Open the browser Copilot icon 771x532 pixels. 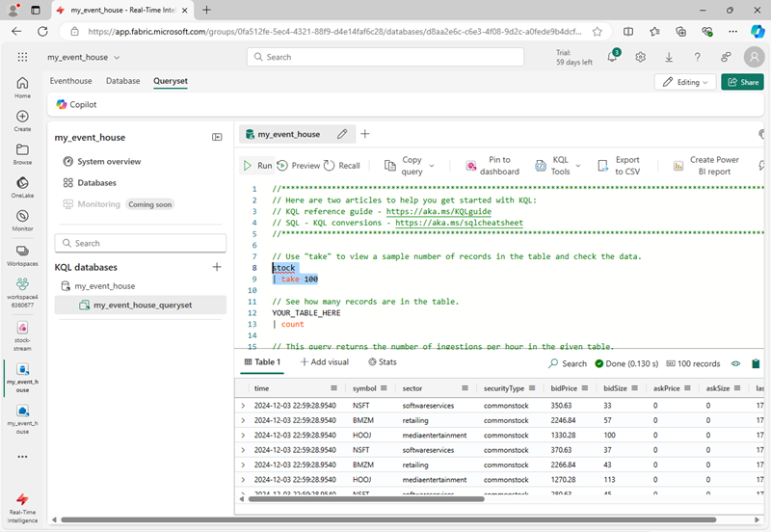tap(758, 32)
